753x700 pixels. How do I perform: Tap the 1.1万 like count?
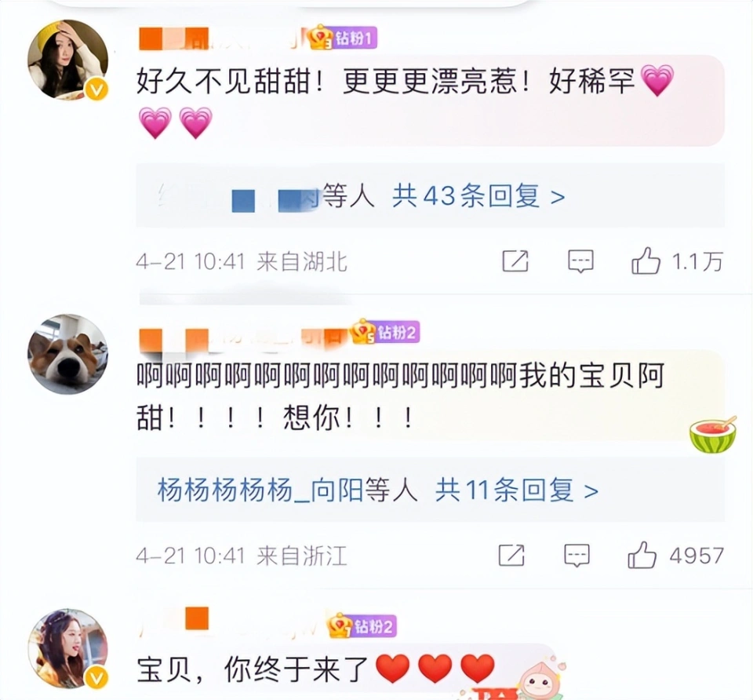(697, 262)
